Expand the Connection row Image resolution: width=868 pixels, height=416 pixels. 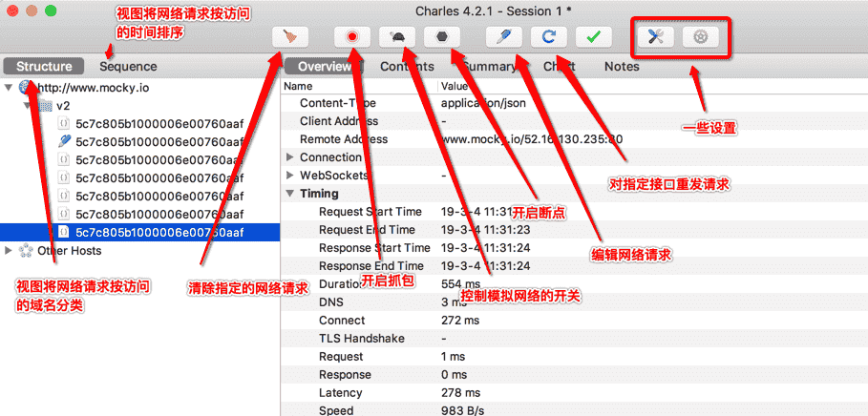tap(290, 157)
